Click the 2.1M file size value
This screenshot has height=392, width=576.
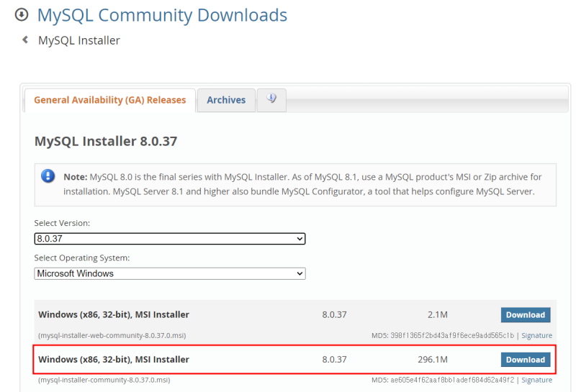[x=438, y=314]
